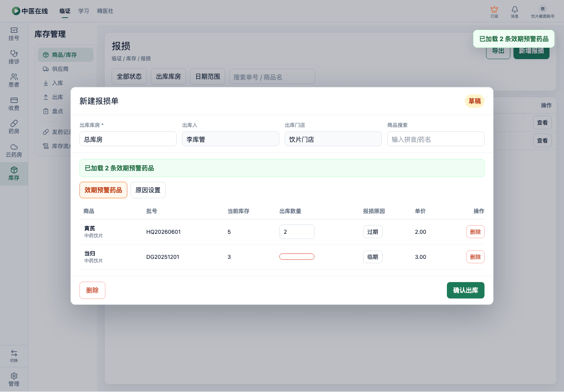This screenshot has width=564, height=392.
Task: Click the 切换 switch icon
Action: (14, 356)
